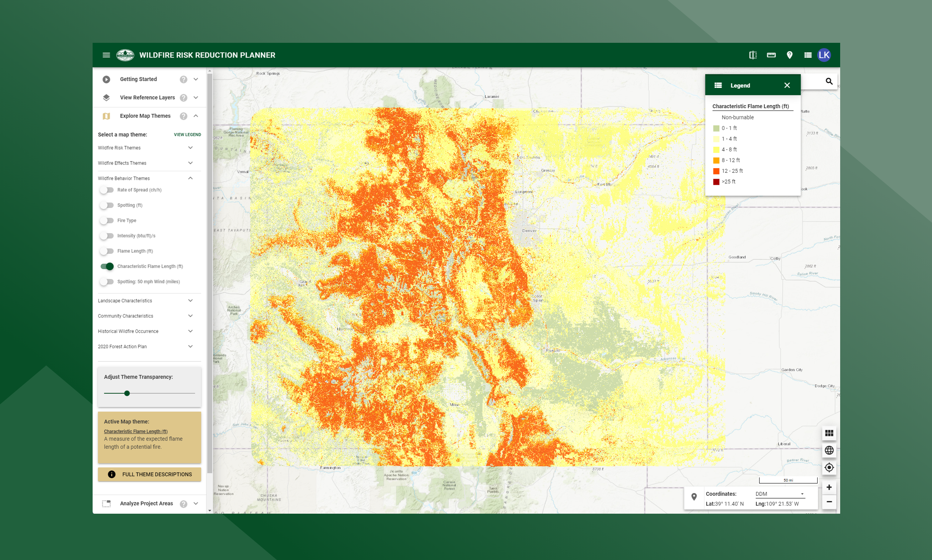Expand the Wildfire Risk Themes group
The height and width of the screenshot is (560, 932).
tap(190, 148)
